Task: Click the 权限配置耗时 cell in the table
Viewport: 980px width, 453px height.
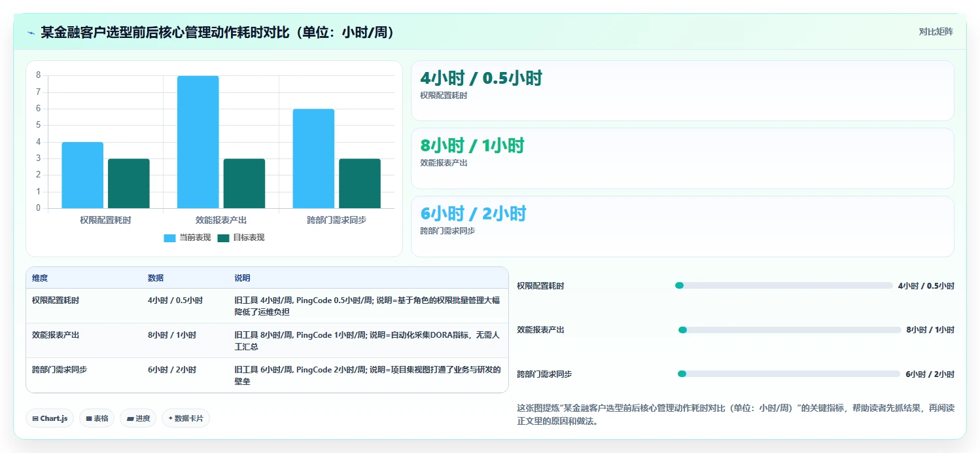Action: coord(56,300)
